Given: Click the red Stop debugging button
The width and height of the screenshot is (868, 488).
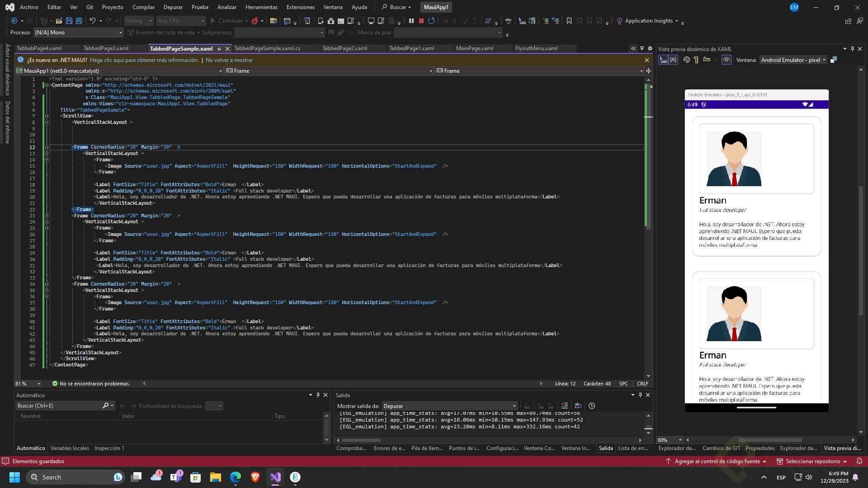Looking at the screenshot, I should [421, 21].
